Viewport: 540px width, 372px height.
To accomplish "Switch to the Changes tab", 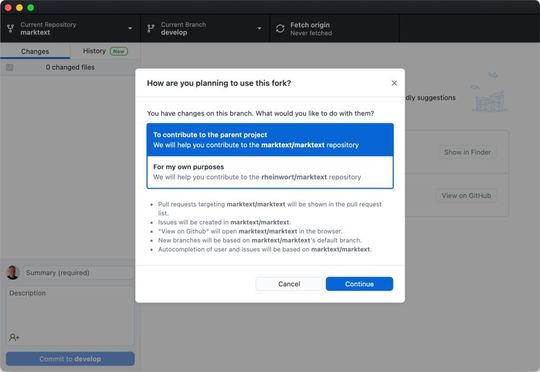I will click(x=35, y=51).
